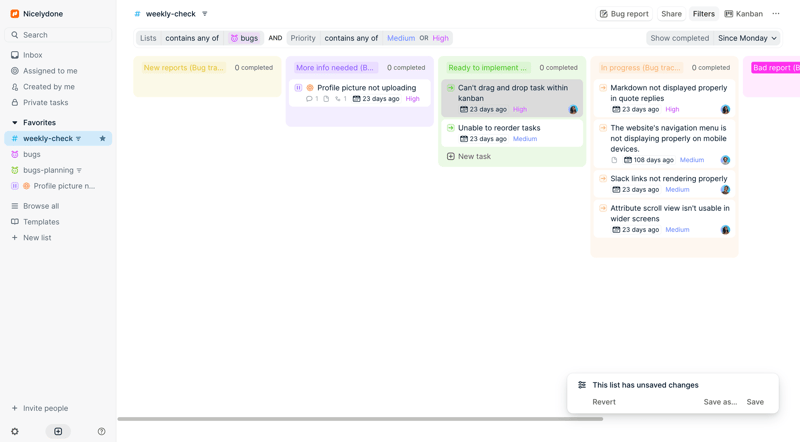Click the Share button
This screenshot has height=442, width=800.
671,14
